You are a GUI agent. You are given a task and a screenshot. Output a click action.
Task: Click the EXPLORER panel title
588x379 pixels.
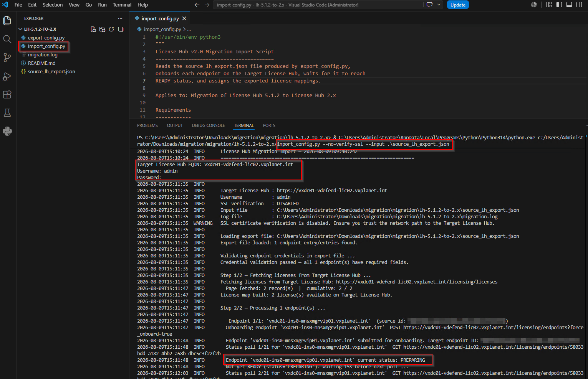34,18
